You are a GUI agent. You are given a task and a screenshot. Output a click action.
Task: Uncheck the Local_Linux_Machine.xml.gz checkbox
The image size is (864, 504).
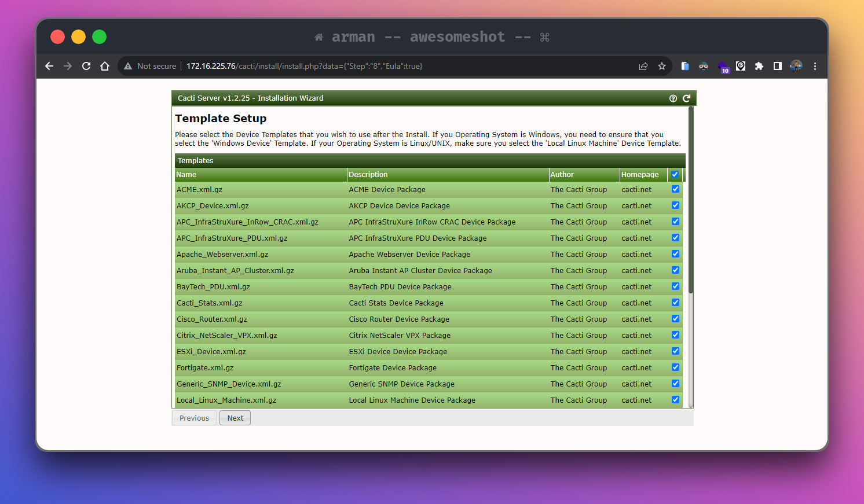click(x=675, y=400)
